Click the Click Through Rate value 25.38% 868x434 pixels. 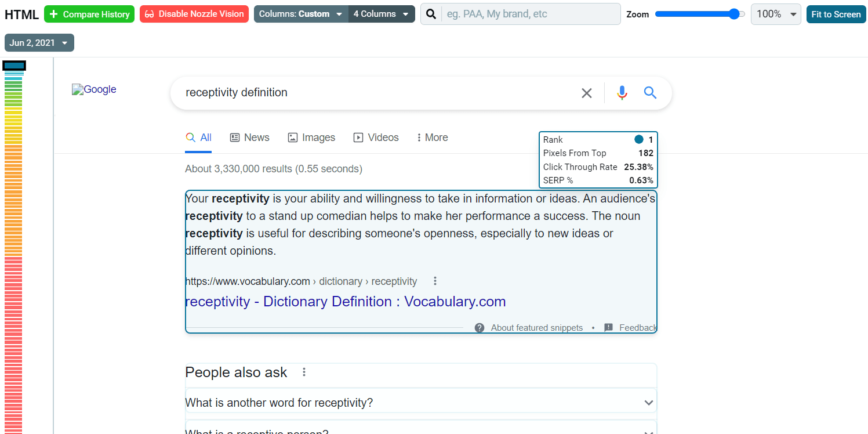(638, 167)
